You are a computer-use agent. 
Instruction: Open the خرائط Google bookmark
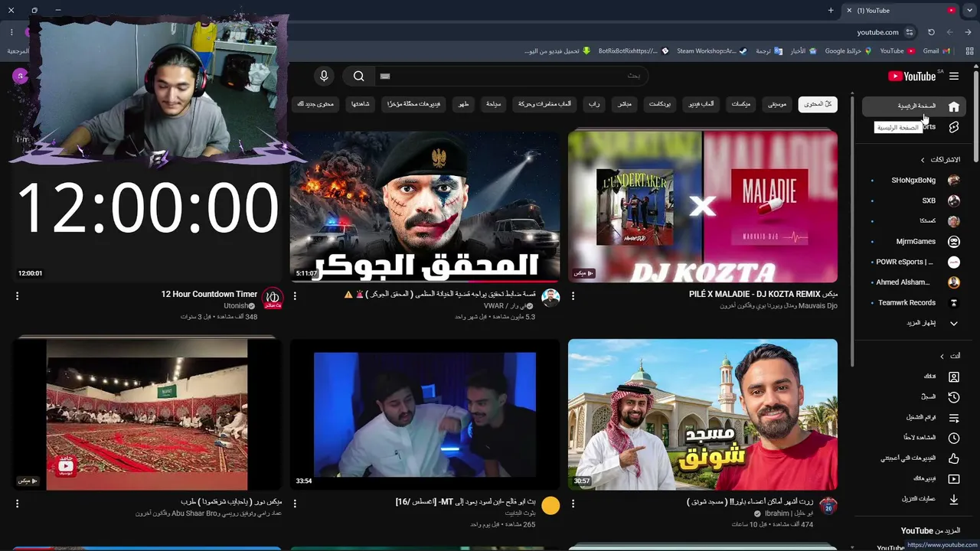tap(848, 51)
